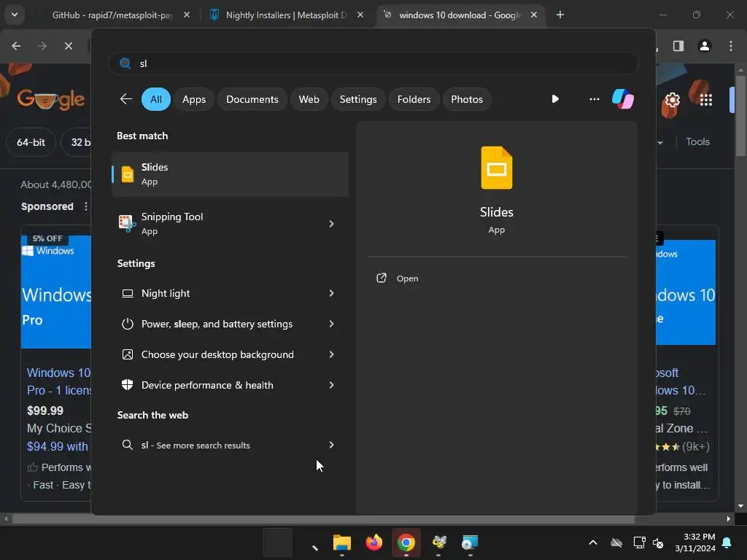Navigate back in Chrome browser
The height and width of the screenshot is (560, 747).
(x=16, y=46)
